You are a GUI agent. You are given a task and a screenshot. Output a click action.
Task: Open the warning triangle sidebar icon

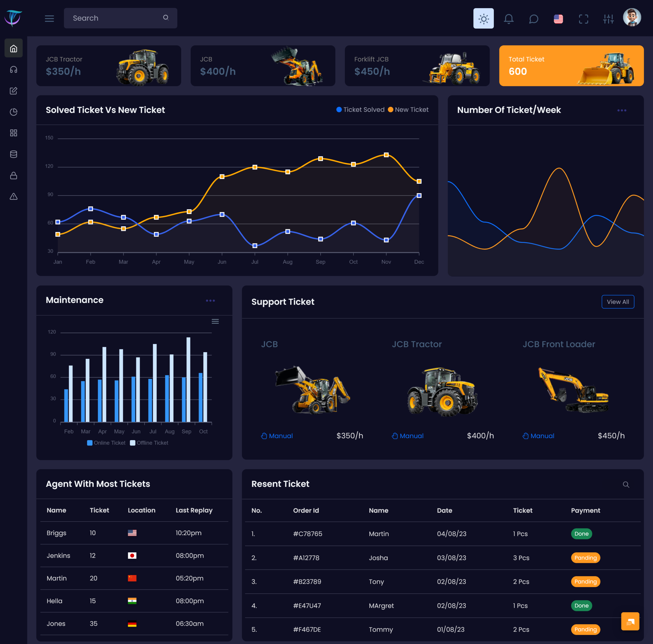click(x=14, y=196)
